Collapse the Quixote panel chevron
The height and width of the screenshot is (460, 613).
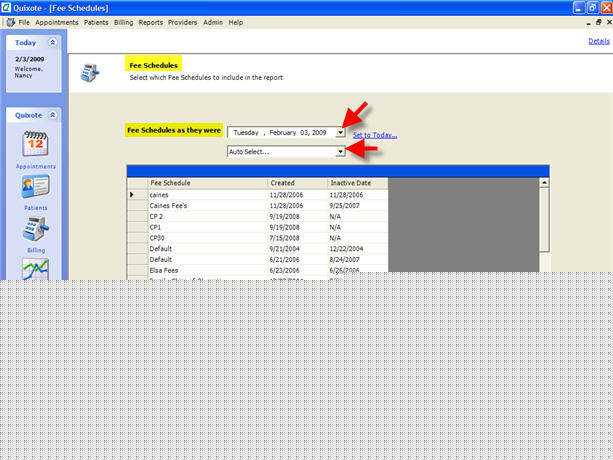click(52, 115)
